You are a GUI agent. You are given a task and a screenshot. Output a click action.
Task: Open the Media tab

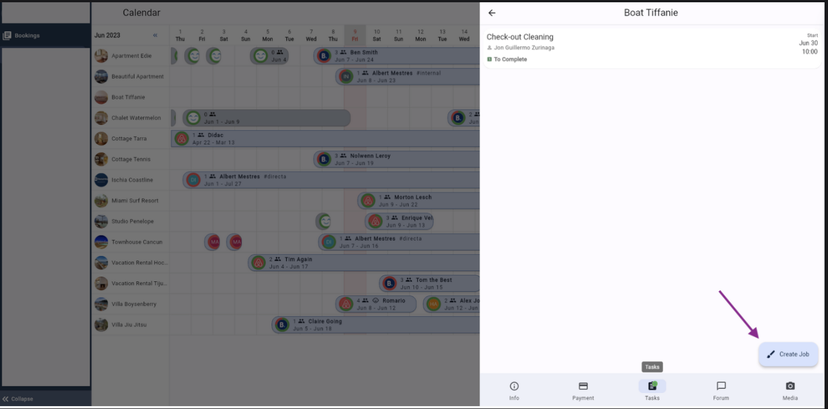790,391
